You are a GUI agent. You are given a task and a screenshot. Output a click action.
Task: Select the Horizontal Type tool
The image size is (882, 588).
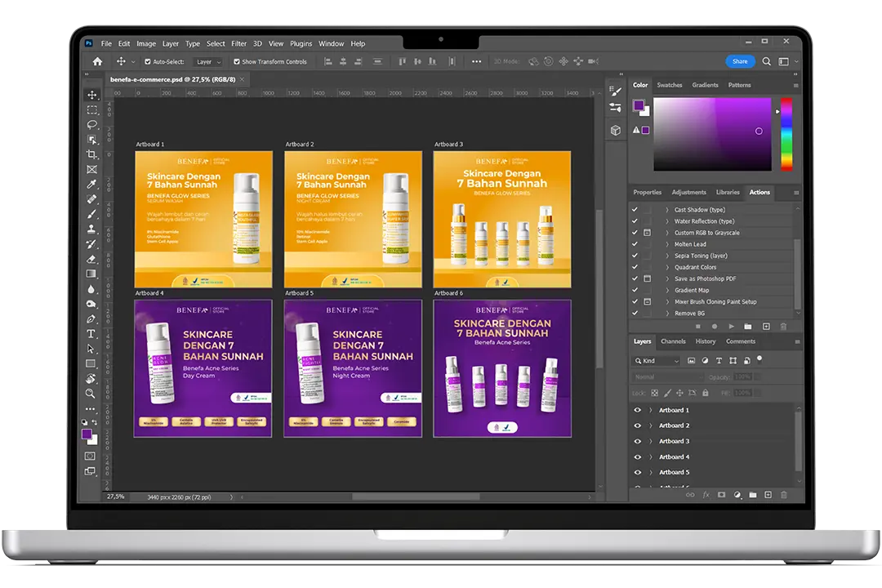click(92, 334)
